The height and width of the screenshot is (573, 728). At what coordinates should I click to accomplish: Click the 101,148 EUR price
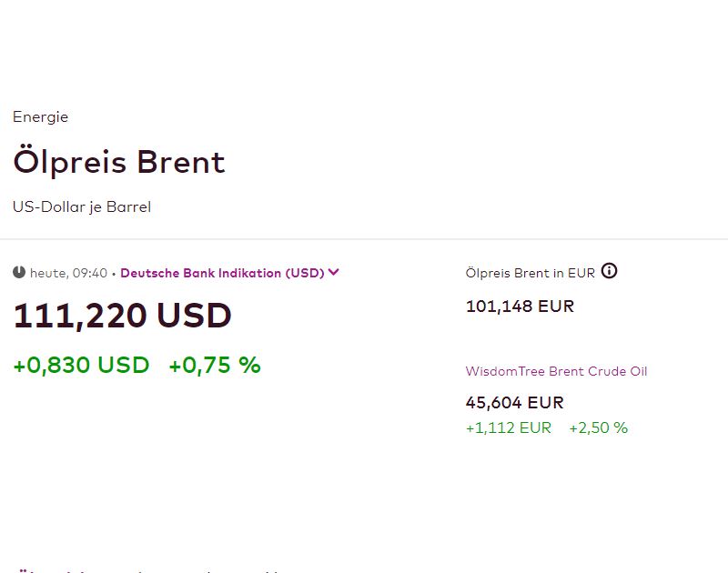pyautogui.click(x=520, y=307)
